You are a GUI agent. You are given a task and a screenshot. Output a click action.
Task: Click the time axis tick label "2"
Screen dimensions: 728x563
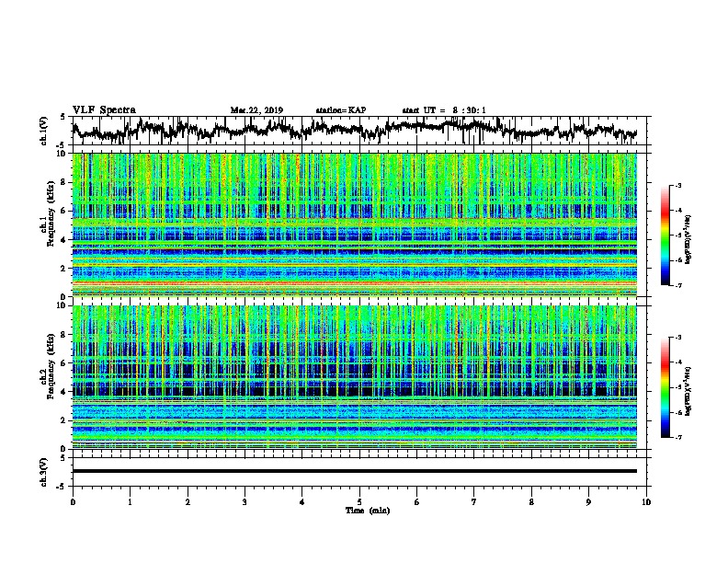pos(188,502)
